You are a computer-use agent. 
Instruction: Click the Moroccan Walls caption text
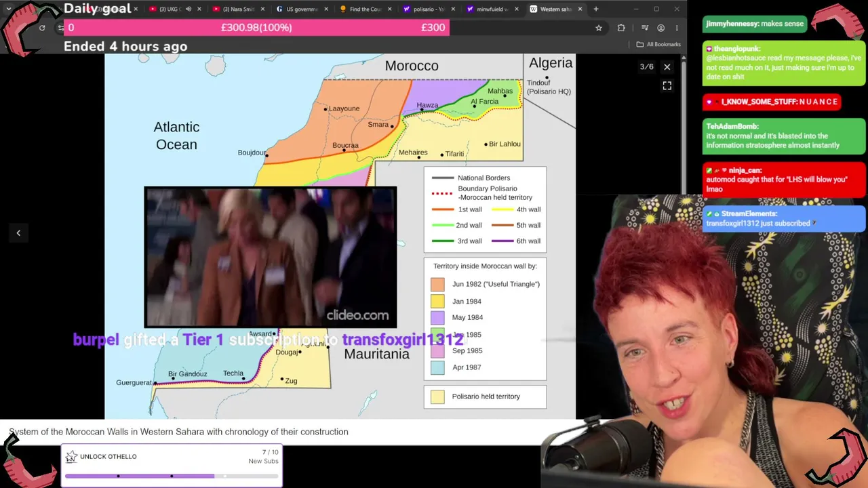pos(178,432)
